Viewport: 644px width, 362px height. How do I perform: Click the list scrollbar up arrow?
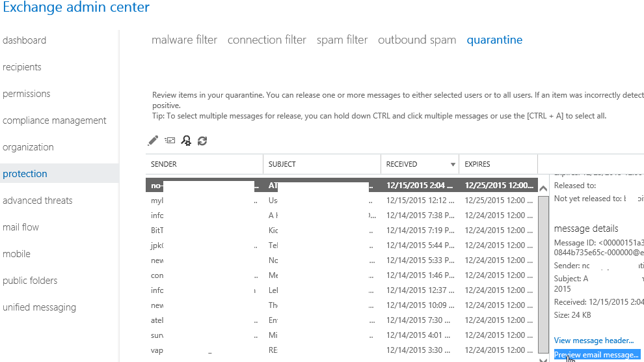544,189
